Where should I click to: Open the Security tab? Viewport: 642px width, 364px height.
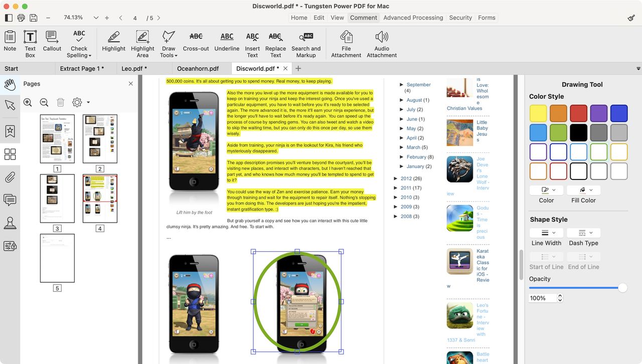460,18
